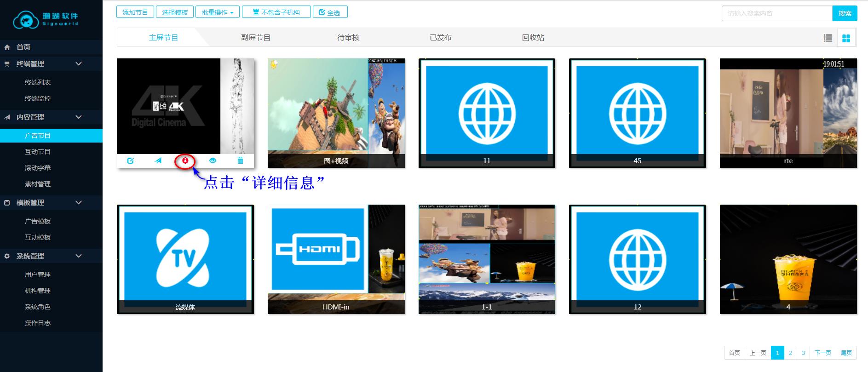
Task: Click the gear icon beside 系统管理
Action: (x=7, y=256)
